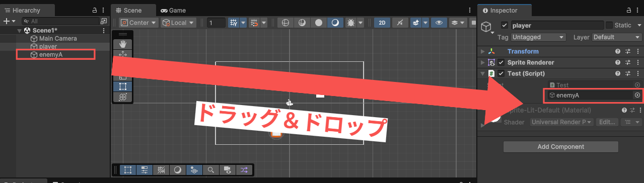Click the player name field in Inspector
Viewport: 644px width, 183px height.
pos(557,25)
